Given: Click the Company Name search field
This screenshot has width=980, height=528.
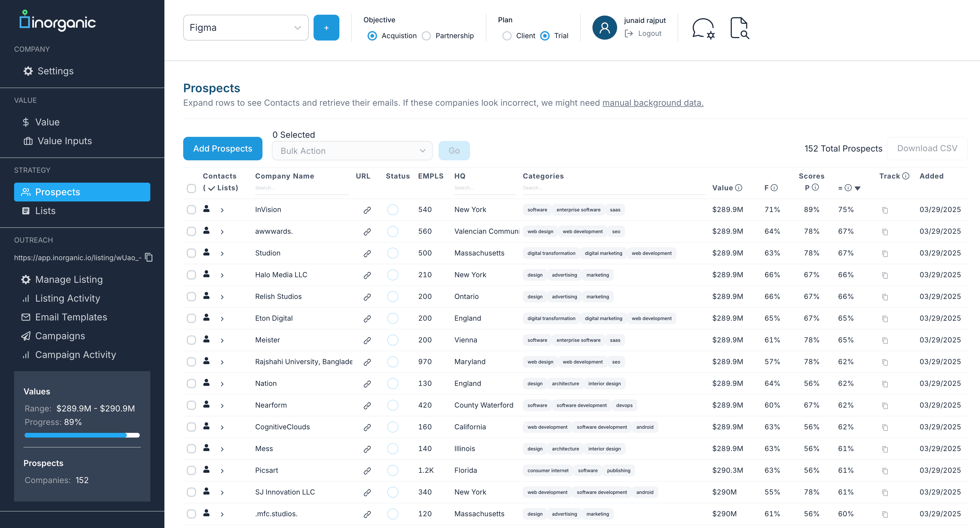Looking at the screenshot, I should (x=301, y=188).
